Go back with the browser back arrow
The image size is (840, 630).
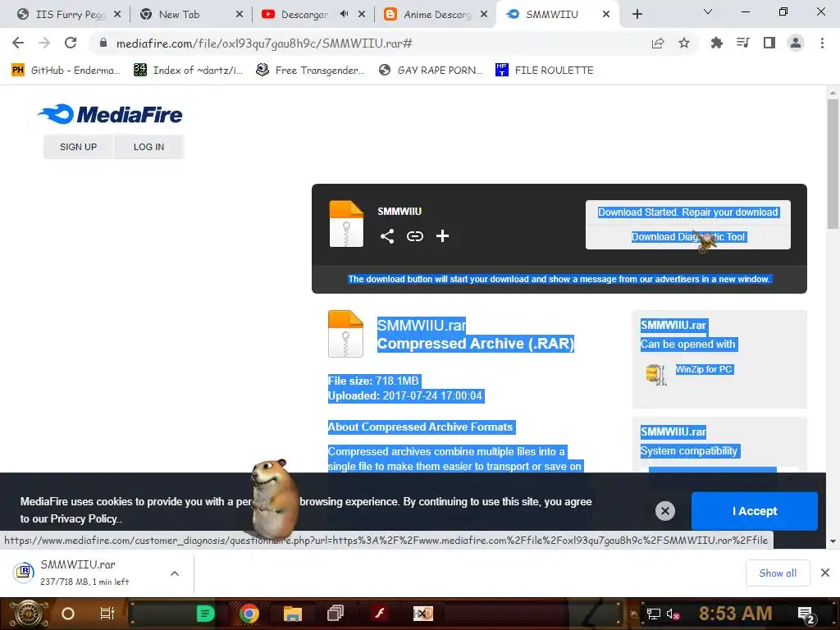click(x=18, y=43)
